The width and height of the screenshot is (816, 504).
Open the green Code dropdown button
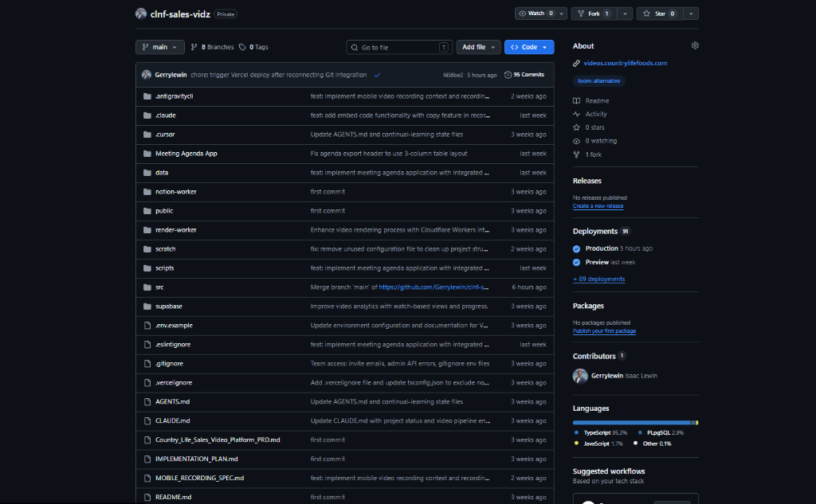click(529, 47)
